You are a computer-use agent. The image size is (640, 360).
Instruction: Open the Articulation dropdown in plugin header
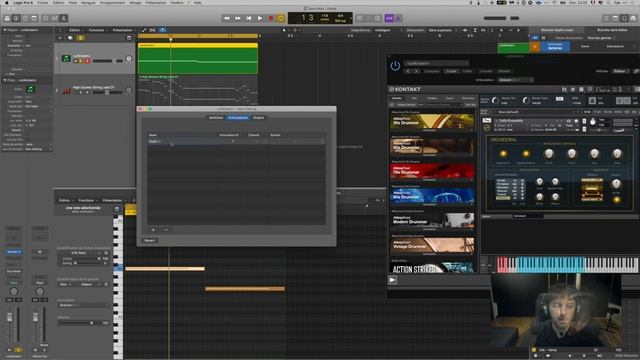[x=515, y=80]
